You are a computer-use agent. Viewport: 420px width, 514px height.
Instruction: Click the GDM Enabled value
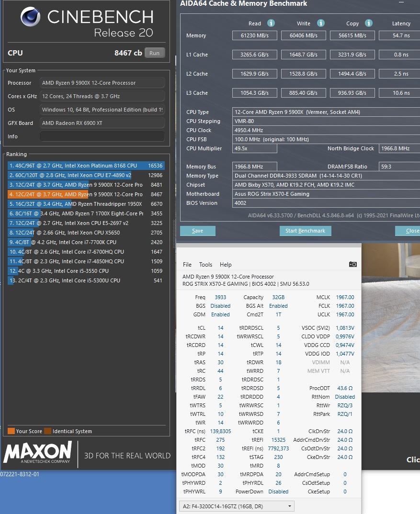pos(220,314)
